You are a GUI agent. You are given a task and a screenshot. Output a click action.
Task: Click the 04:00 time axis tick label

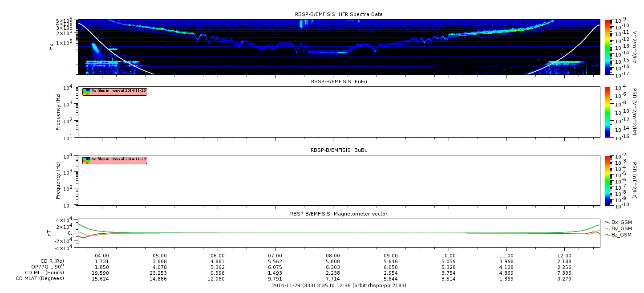pyautogui.click(x=102, y=256)
